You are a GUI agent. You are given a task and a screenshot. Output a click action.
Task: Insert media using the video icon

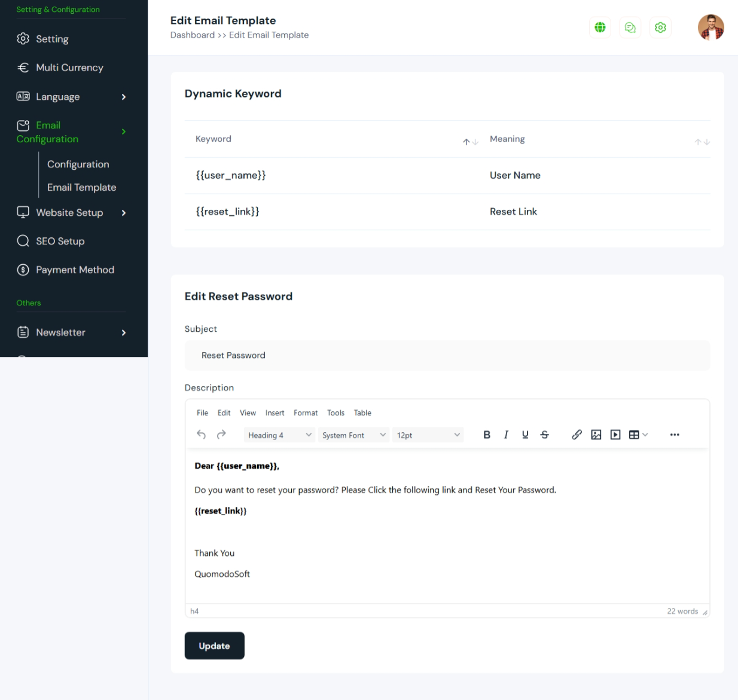[615, 435]
